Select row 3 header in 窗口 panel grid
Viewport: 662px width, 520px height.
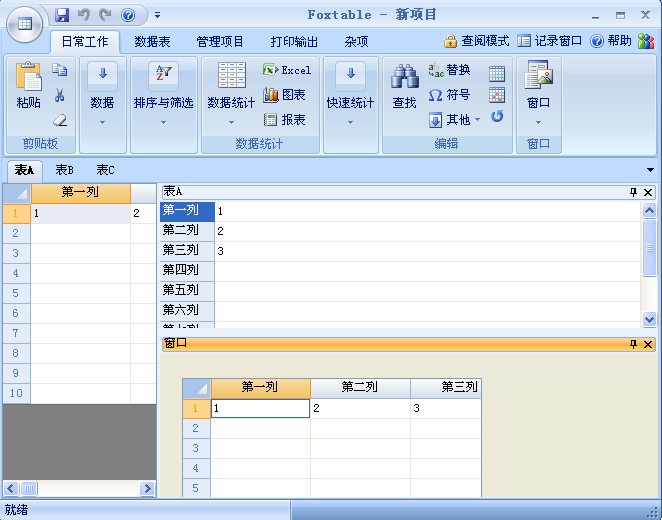pyautogui.click(x=196, y=448)
